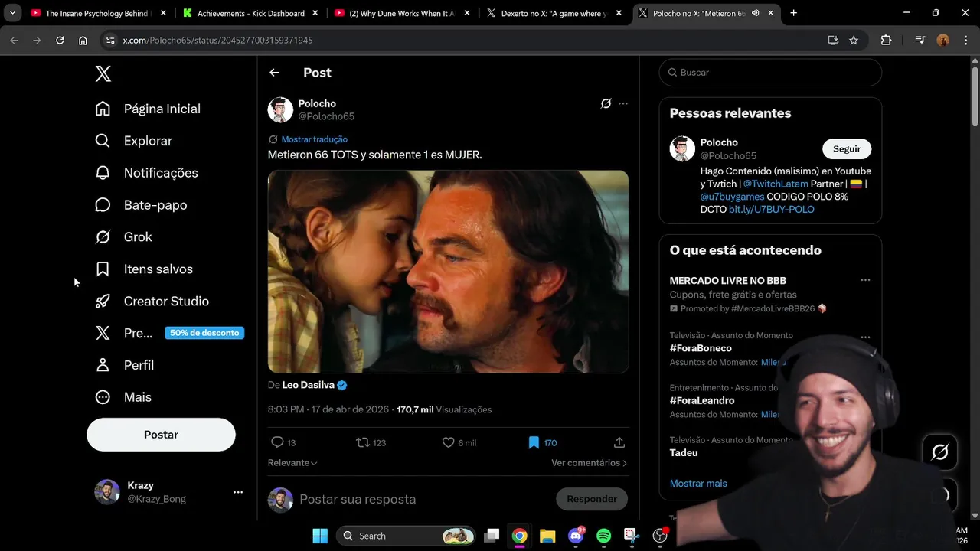
Task: Open the Chrome media control icon
Action: tap(920, 40)
